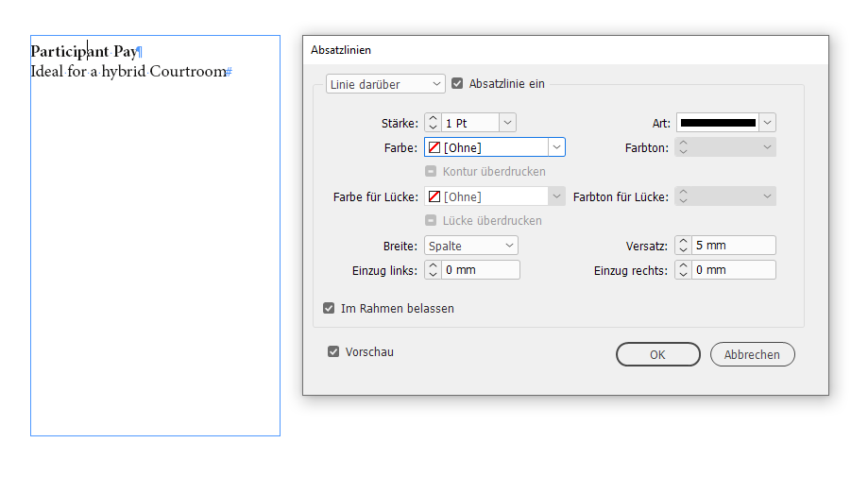Image resolution: width=868 pixels, height=477 pixels.
Task: Click the Abbrechen button
Action: click(x=752, y=354)
